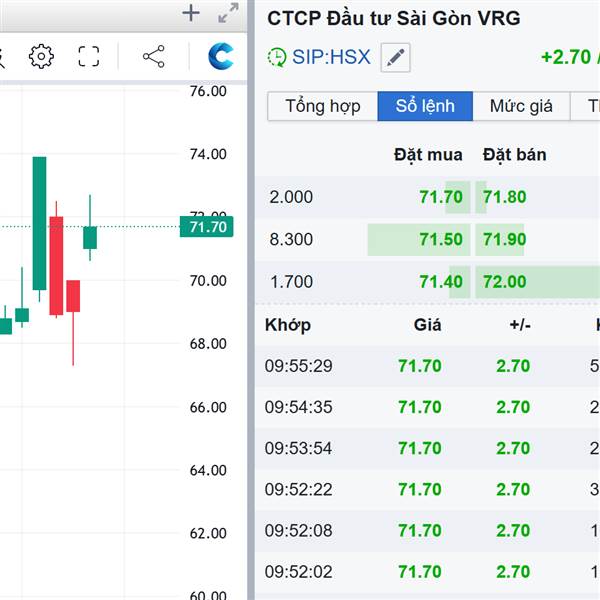Select bid price 71.40
The height and width of the screenshot is (600, 600).
tap(441, 282)
